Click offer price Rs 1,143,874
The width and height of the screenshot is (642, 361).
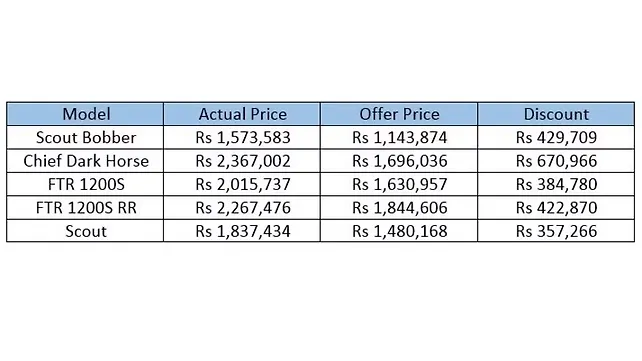point(399,138)
